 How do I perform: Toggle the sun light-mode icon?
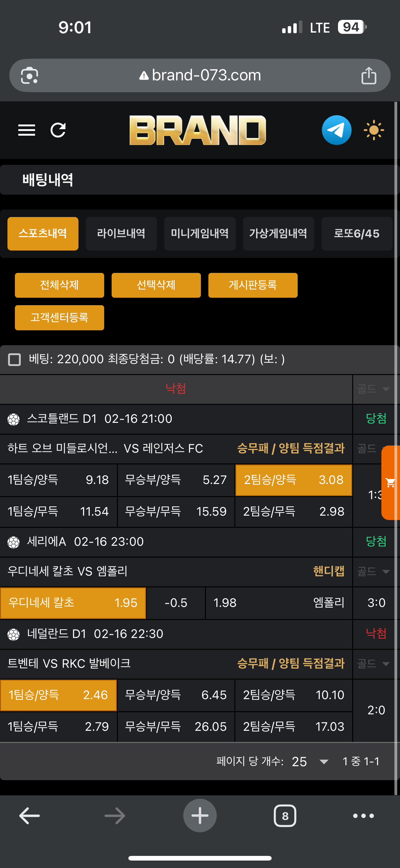click(x=373, y=130)
